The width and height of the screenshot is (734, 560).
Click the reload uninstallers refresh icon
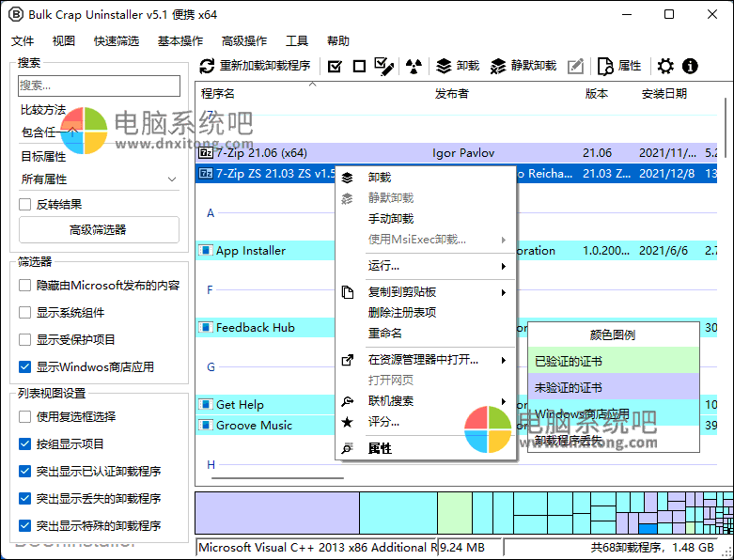click(x=208, y=66)
